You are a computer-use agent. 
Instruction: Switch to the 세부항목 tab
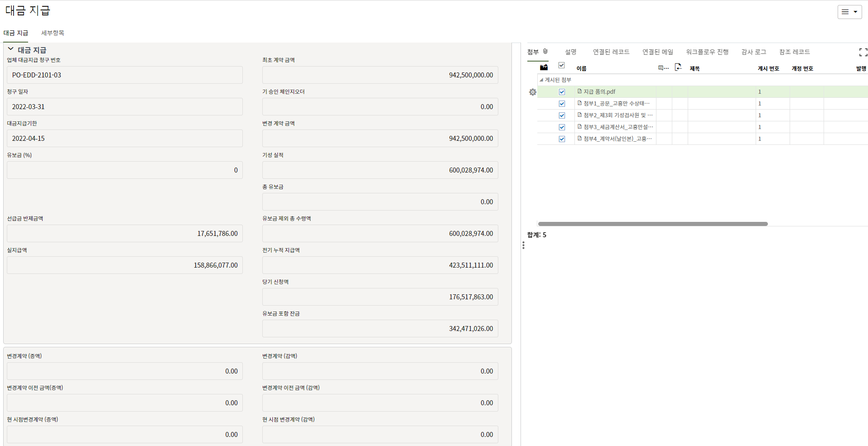pos(53,33)
